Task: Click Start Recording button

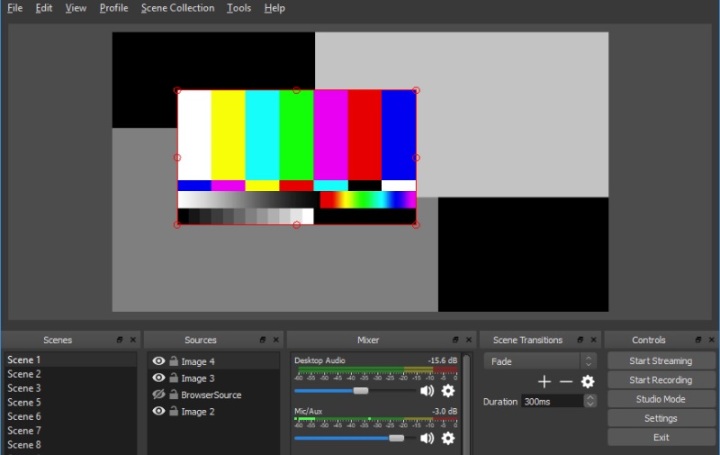Action: click(x=661, y=380)
